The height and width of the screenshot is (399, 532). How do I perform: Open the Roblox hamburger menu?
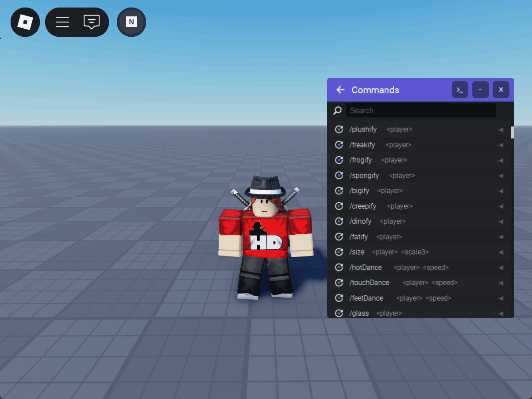coord(62,22)
